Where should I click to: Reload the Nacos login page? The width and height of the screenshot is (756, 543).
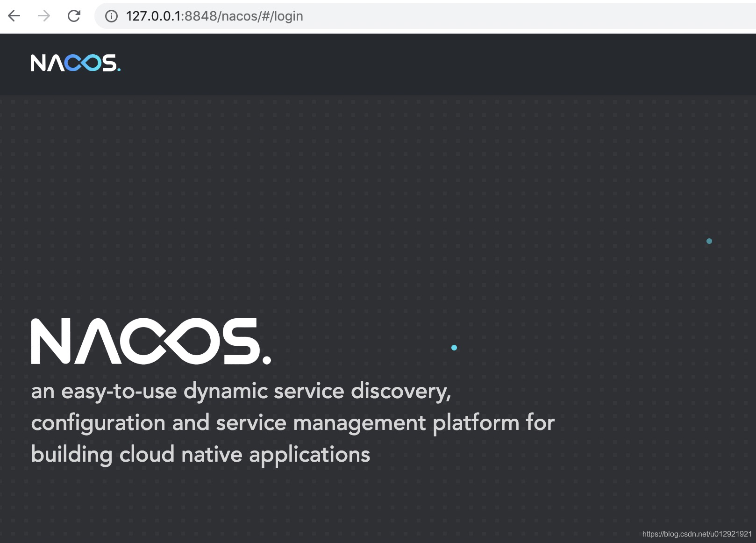tap(74, 16)
